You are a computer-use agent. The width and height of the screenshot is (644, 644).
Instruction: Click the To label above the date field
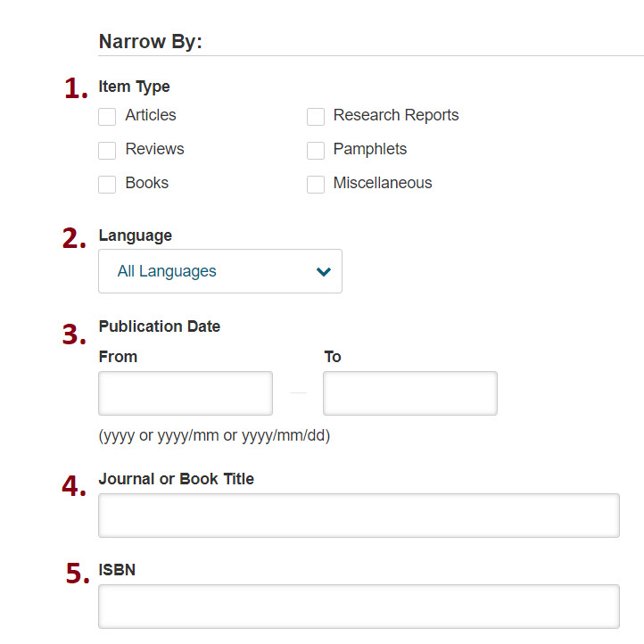click(333, 357)
